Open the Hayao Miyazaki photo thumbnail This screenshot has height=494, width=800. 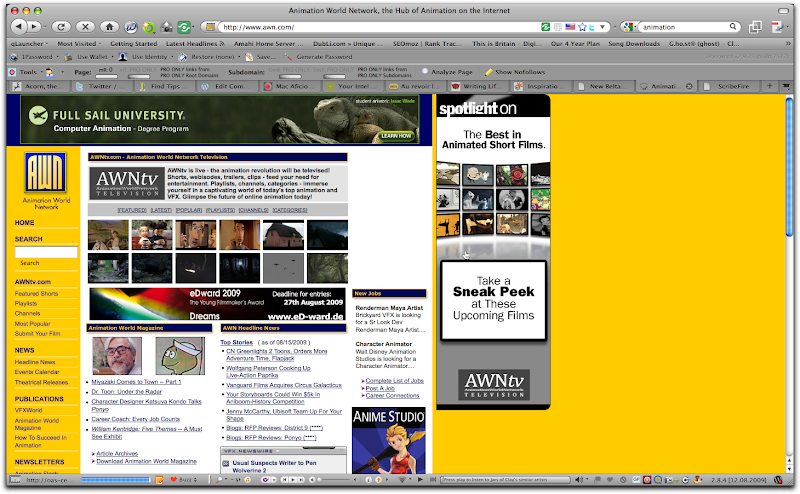[x=117, y=356]
